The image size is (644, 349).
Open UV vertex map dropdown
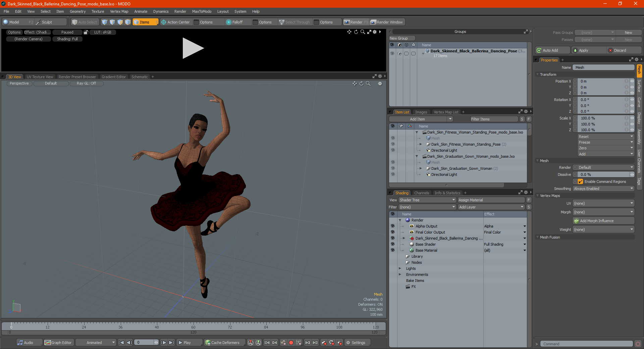(x=603, y=203)
